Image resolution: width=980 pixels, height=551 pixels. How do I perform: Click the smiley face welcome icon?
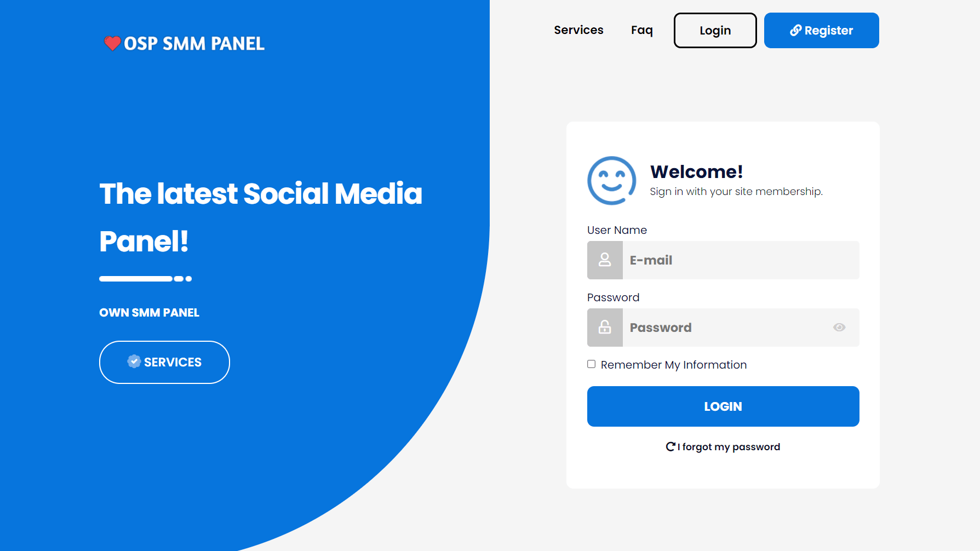611,181
